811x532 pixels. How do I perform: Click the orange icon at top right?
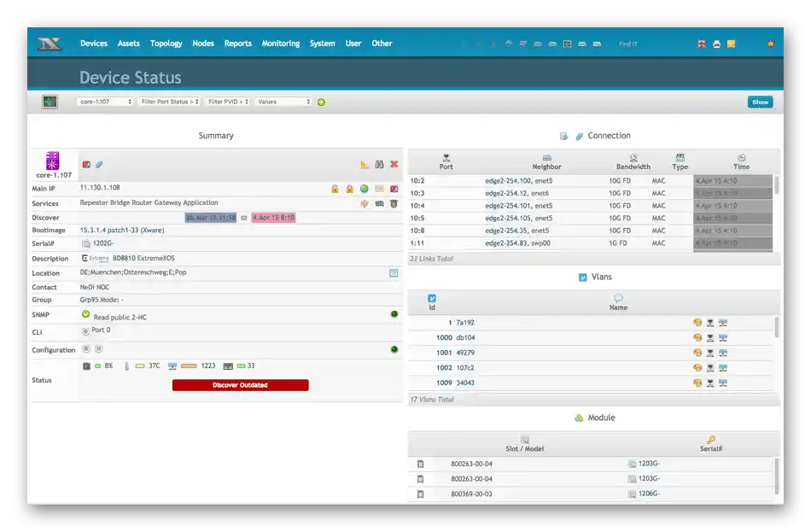[771, 44]
